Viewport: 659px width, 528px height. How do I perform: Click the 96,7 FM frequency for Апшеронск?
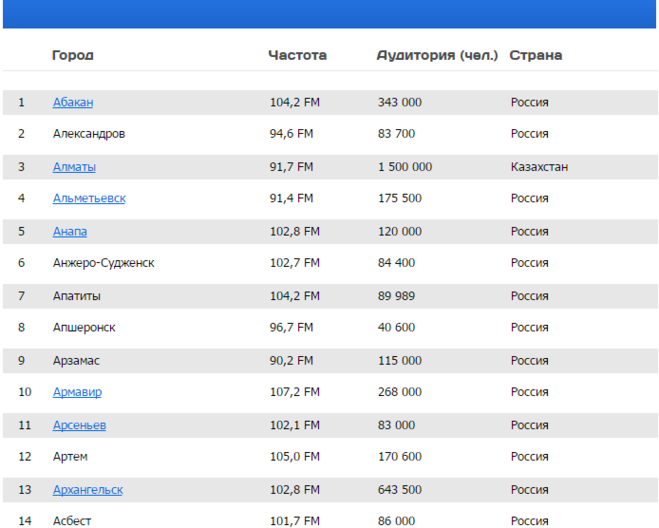tap(291, 328)
